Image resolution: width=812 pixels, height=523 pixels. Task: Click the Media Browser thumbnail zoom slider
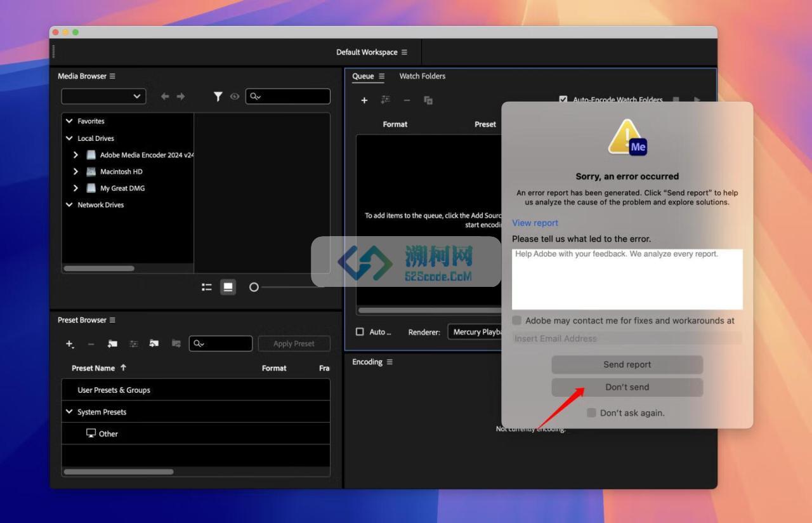point(254,287)
